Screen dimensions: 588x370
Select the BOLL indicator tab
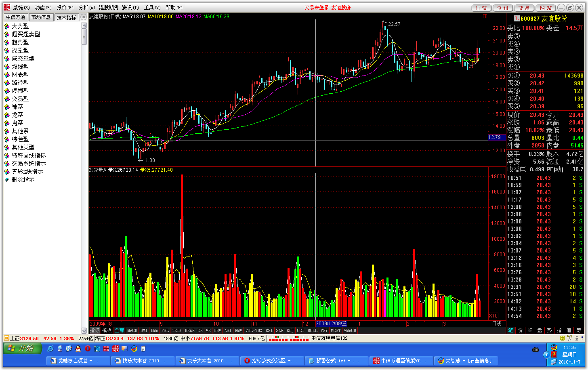tap(313, 330)
